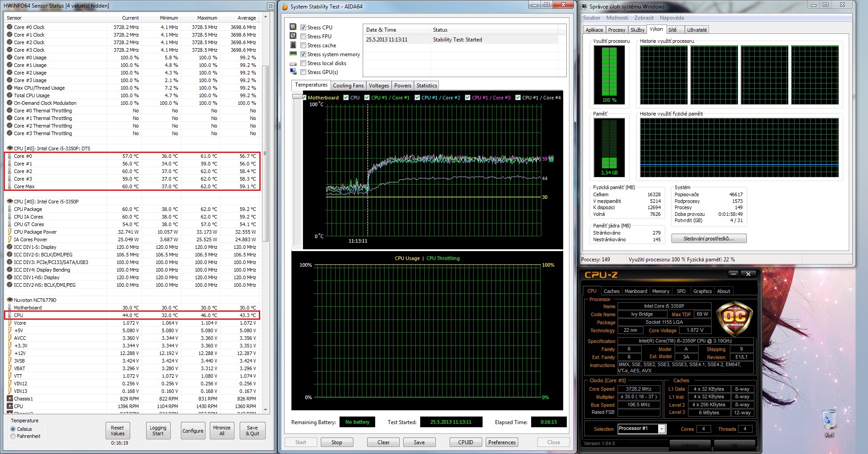This screenshot has width=868, height=454.
Task: Uncheck the Stress CPU checkbox
Action: [303, 27]
